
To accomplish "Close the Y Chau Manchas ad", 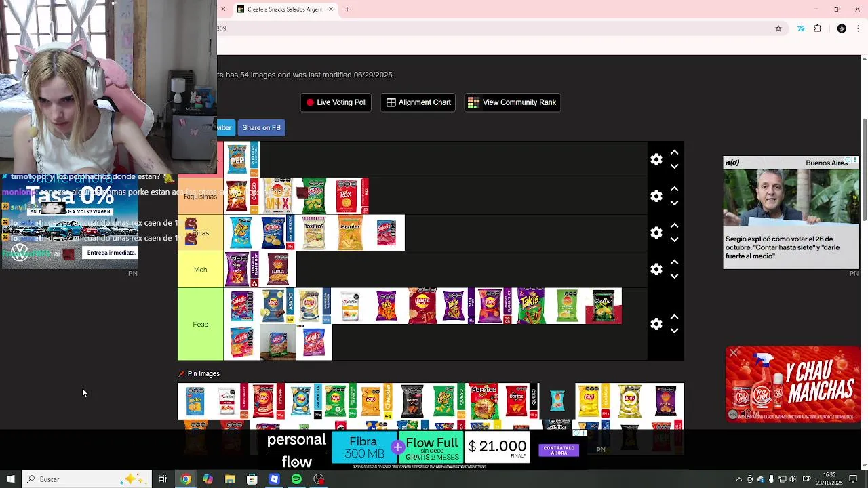I will tap(734, 352).
